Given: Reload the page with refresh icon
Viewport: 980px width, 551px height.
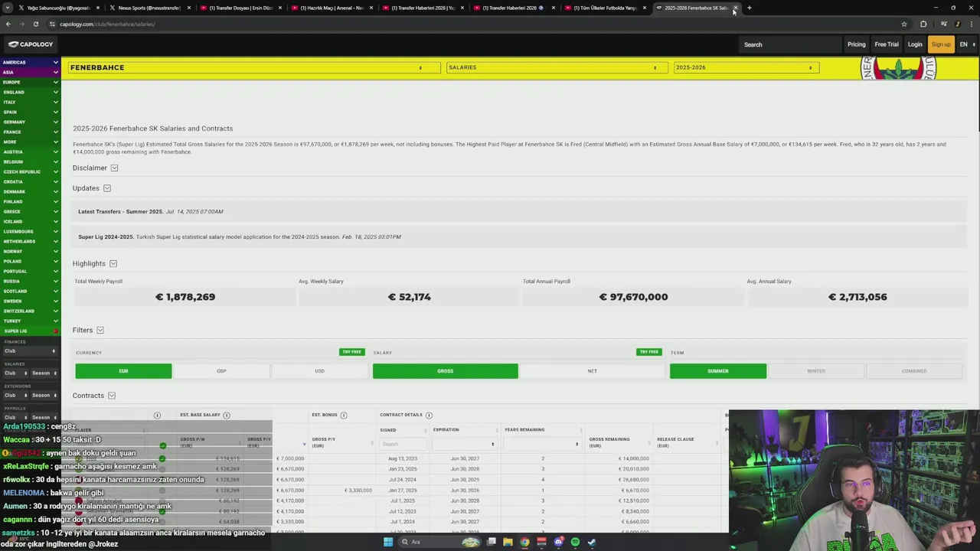Looking at the screenshot, I should click(35, 24).
